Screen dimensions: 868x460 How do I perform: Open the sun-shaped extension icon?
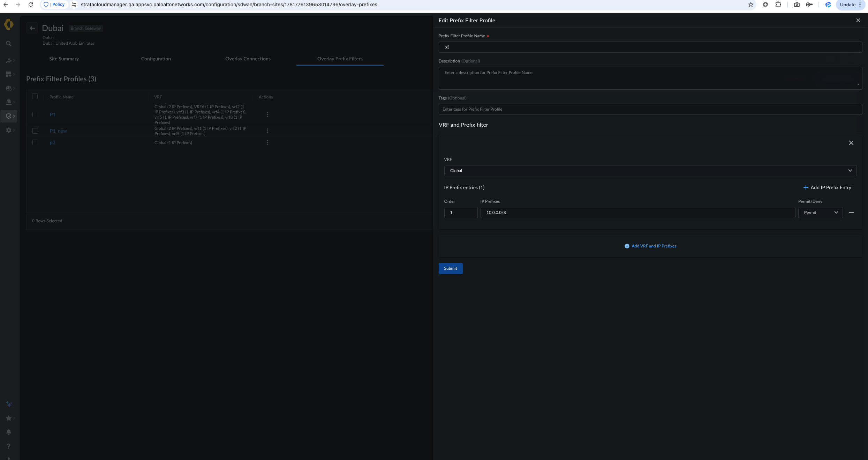click(765, 5)
